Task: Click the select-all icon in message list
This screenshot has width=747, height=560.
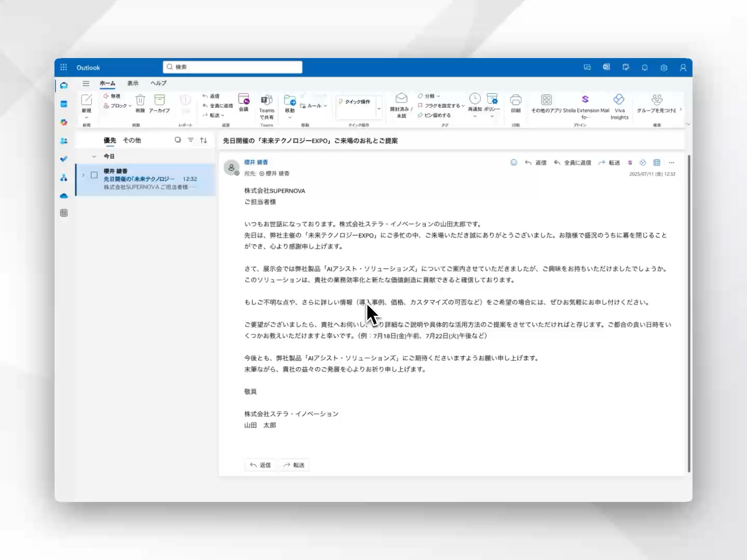Action: [x=177, y=140]
